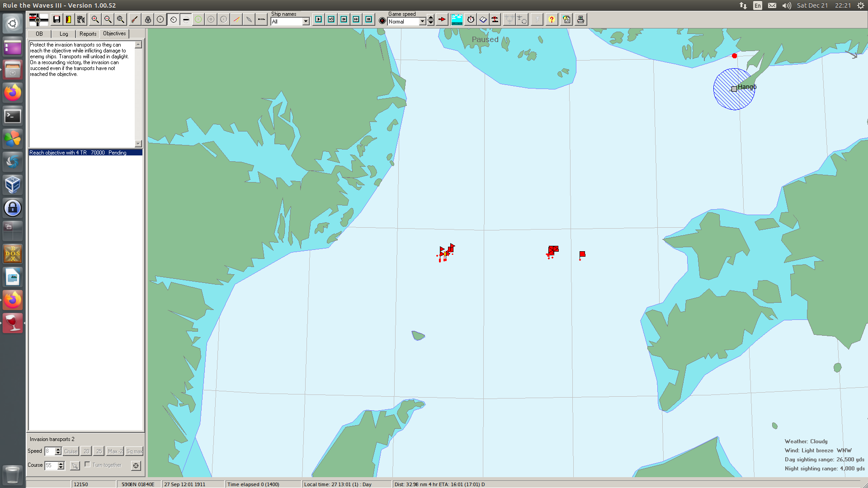Image resolution: width=868 pixels, height=488 pixels.
Task: Zoom out on the map
Action: (x=108, y=19)
